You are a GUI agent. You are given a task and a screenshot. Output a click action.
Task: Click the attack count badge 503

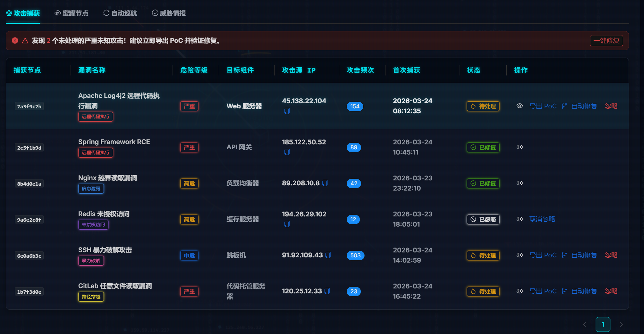pos(355,256)
